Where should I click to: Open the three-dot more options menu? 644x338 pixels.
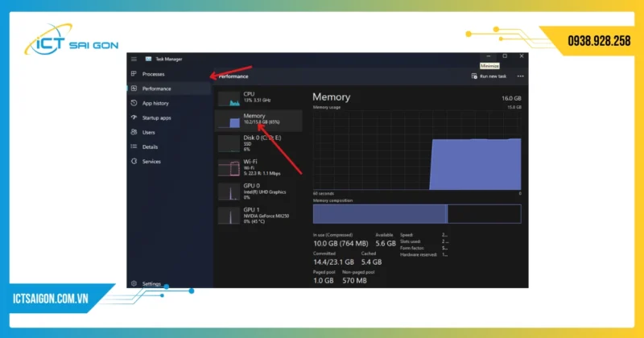point(520,76)
